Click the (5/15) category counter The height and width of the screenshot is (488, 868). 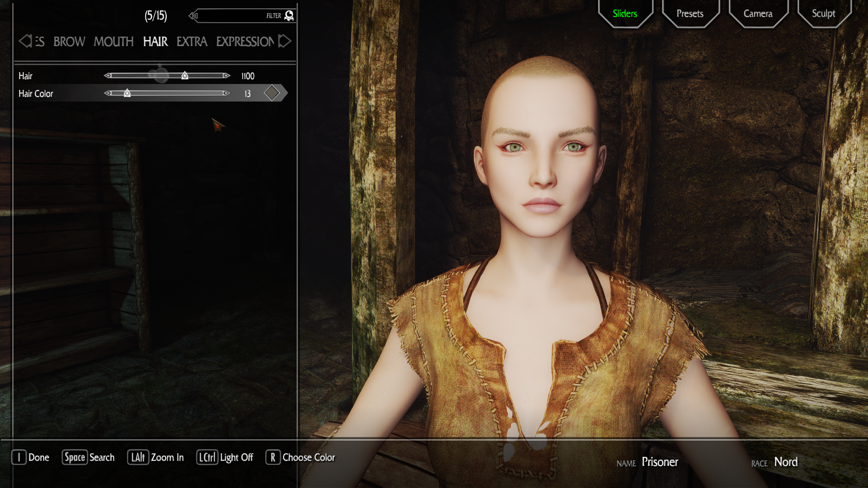156,16
